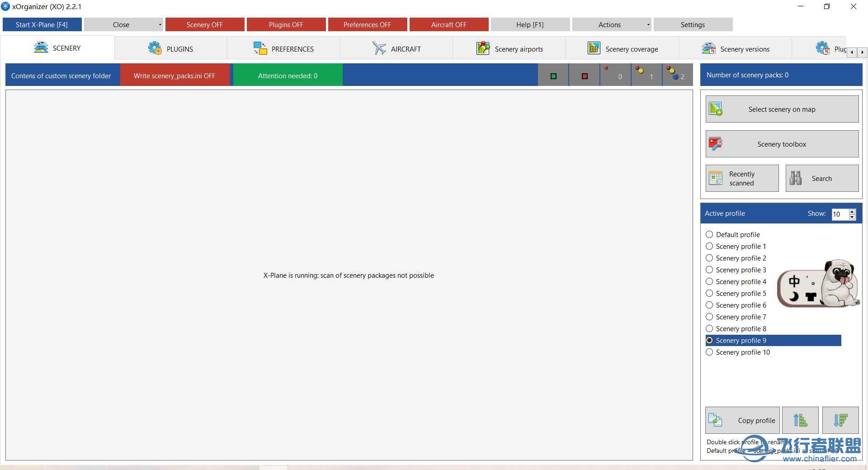
Task: Increase the Show count with up stepper
Action: pyautogui.click(x=852, y=211)
